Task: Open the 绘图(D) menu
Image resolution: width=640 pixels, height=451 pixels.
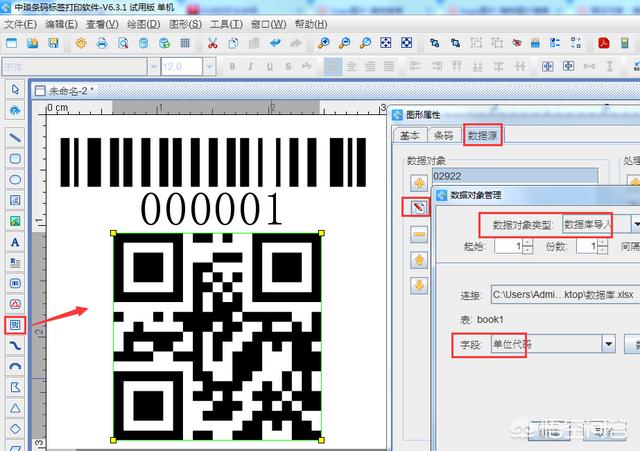Action: [x=144, y=24]
